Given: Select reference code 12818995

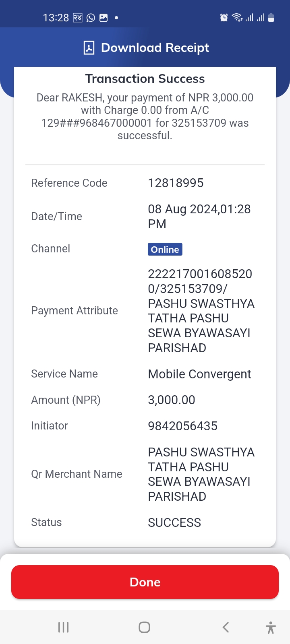Looking at the screenshot, I should pos(176,183).
